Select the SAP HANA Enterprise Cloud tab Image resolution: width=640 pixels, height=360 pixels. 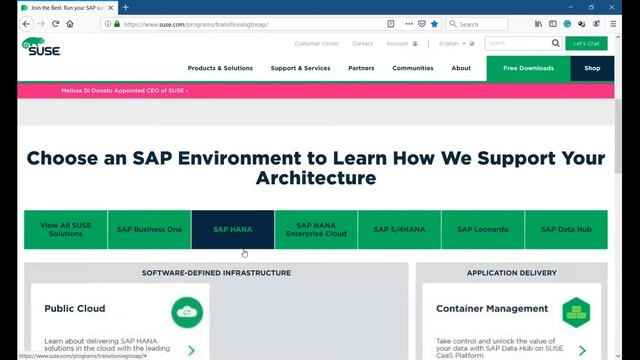[x=316, y=229]
